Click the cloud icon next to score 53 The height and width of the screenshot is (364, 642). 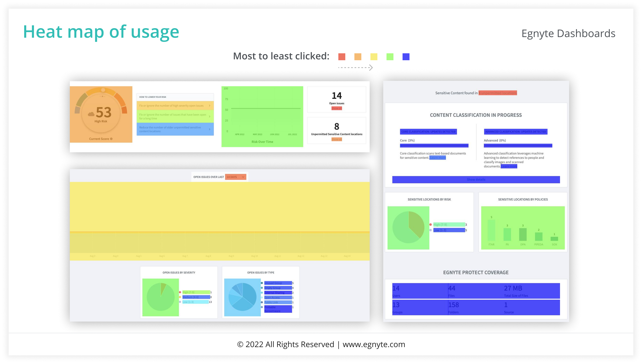coord(91,114)
